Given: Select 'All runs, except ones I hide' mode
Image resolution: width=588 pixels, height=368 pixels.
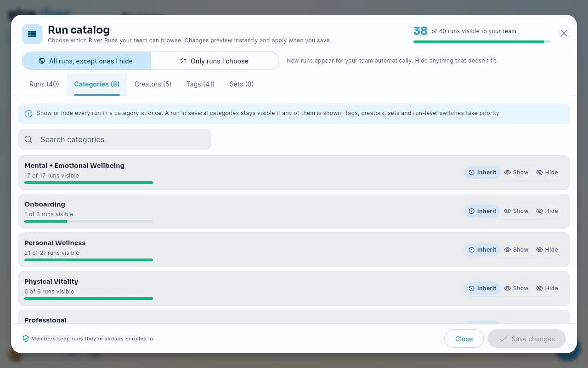Looking at the screenshot, I should coord(86,61).
